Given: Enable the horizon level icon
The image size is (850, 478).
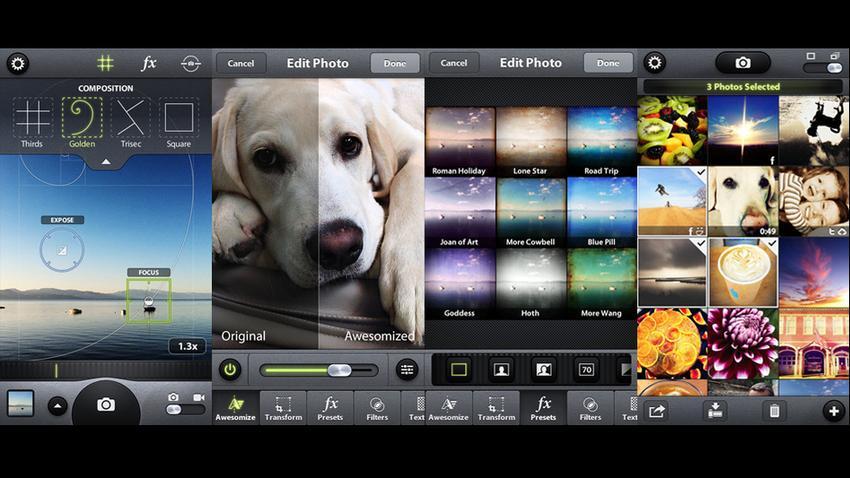Looking at the screenshot, I should [x=191, y=63].
